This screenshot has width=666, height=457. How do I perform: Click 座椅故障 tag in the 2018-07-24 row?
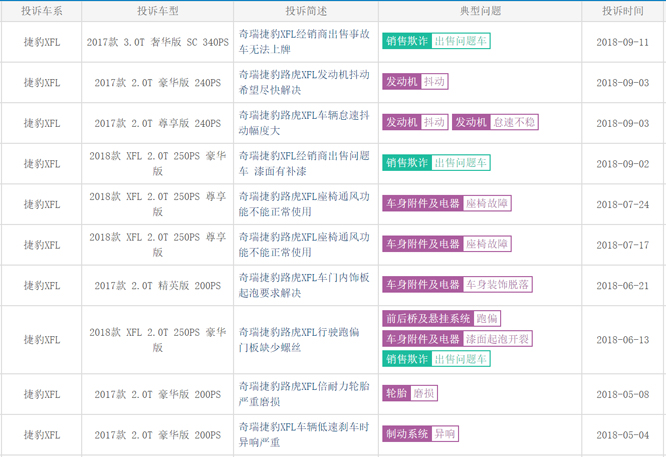click(x=447, y=203)
